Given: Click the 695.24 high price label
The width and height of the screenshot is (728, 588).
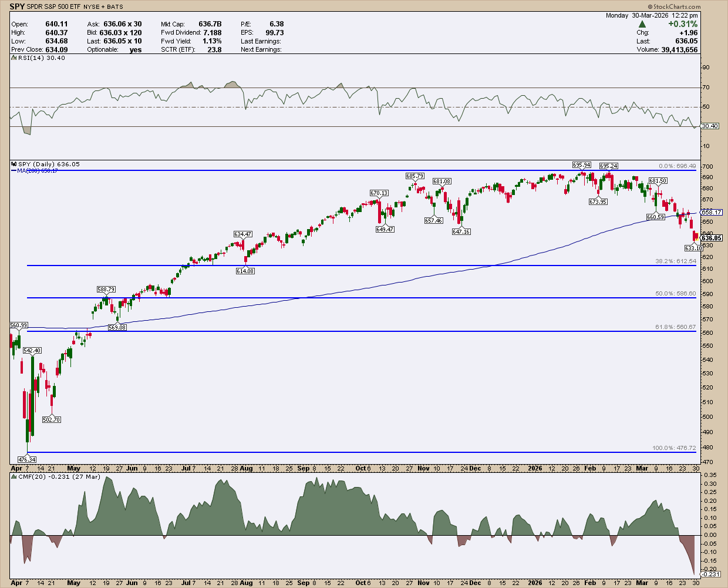Looking at the screenshot, I should (x=608, y=166).
